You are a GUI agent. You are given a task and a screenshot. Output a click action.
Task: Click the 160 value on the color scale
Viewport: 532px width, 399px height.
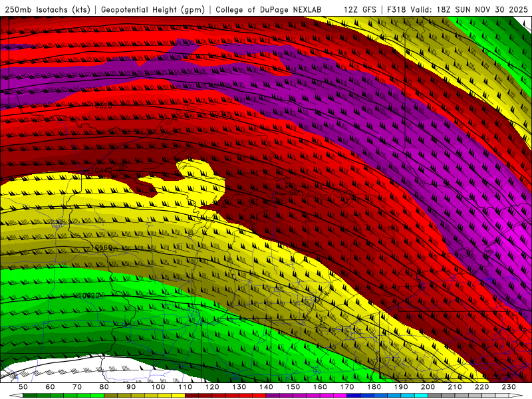(x=320, y=387)
